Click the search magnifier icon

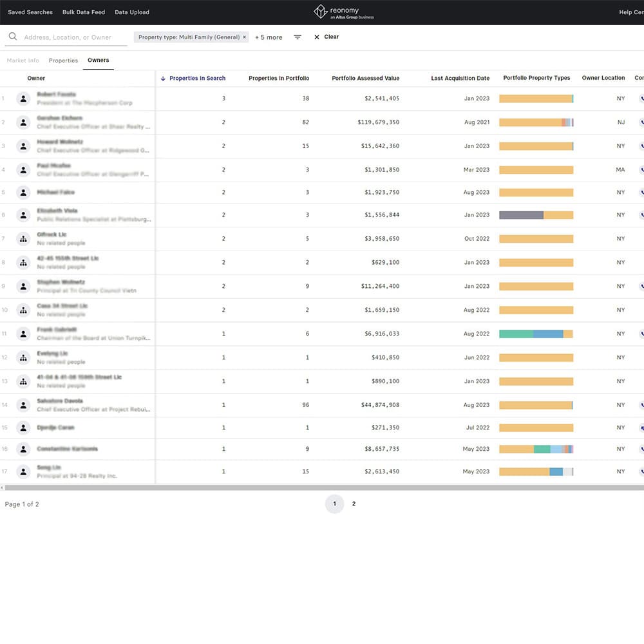(x=13, y=37)
